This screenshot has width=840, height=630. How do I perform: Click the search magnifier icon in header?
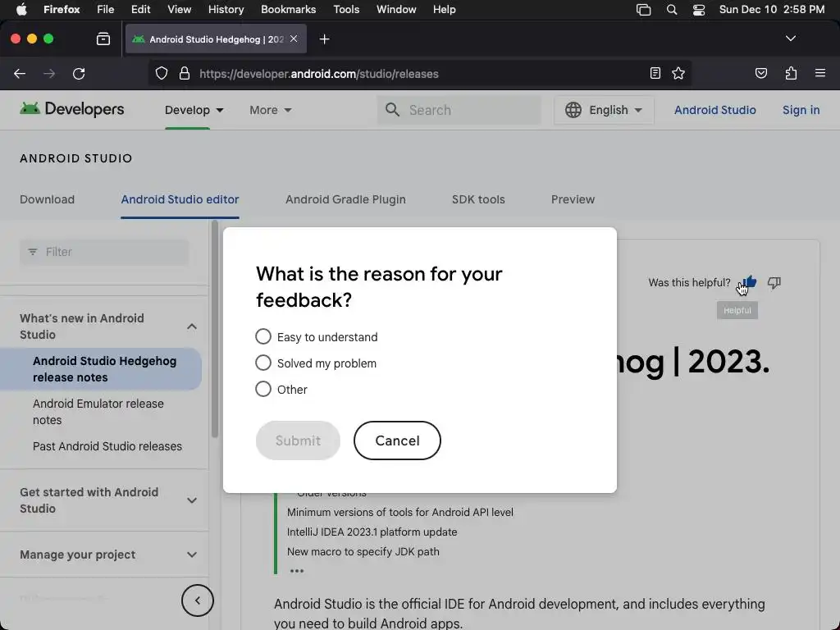(392, 110)
